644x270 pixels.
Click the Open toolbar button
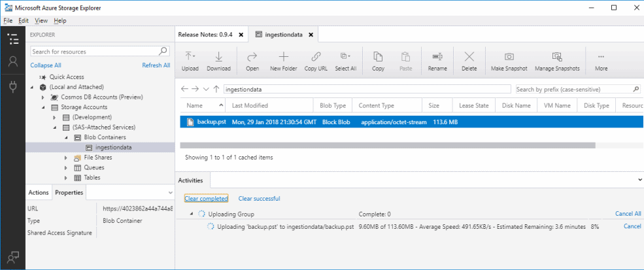pyautogui.click(x=252, y=61)
